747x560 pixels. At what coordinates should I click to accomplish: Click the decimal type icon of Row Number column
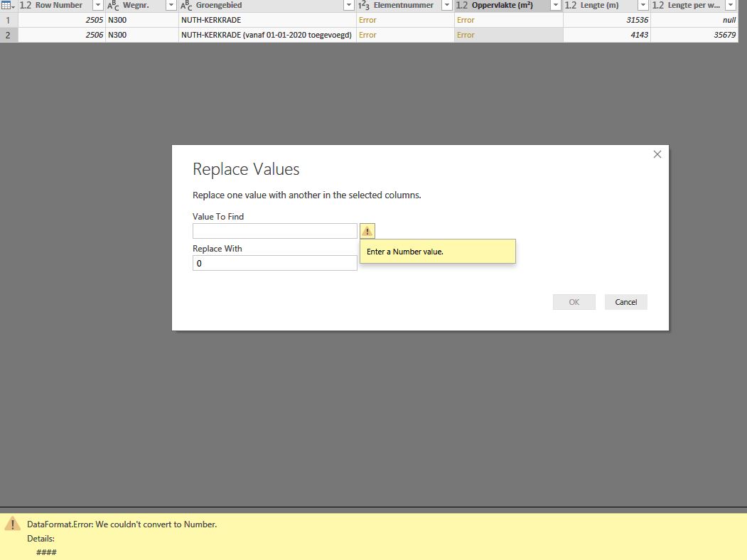[26, 5]
